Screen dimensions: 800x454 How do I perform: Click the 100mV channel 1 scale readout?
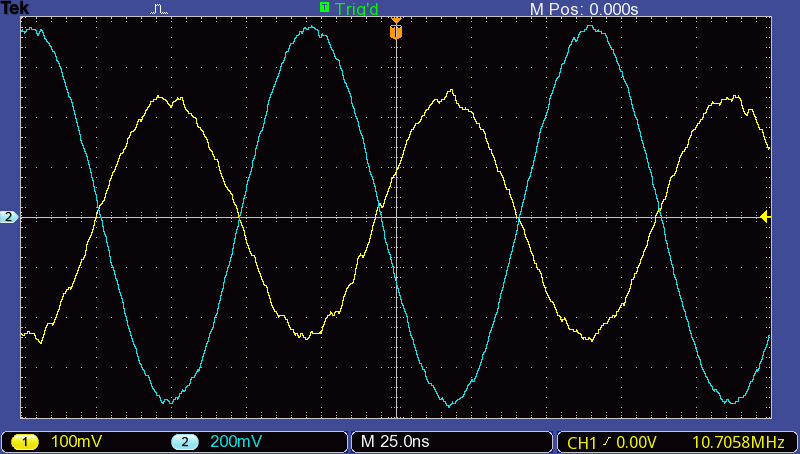77,441
